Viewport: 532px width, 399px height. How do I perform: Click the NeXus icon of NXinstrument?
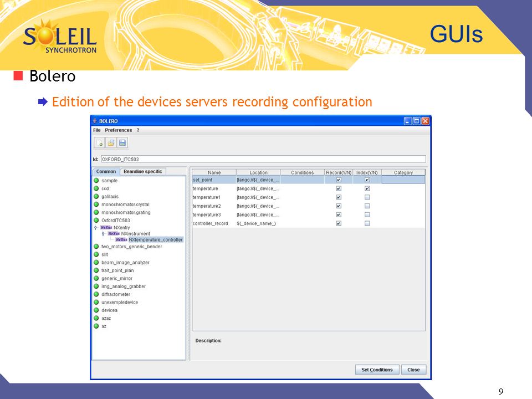coord(114,233)
